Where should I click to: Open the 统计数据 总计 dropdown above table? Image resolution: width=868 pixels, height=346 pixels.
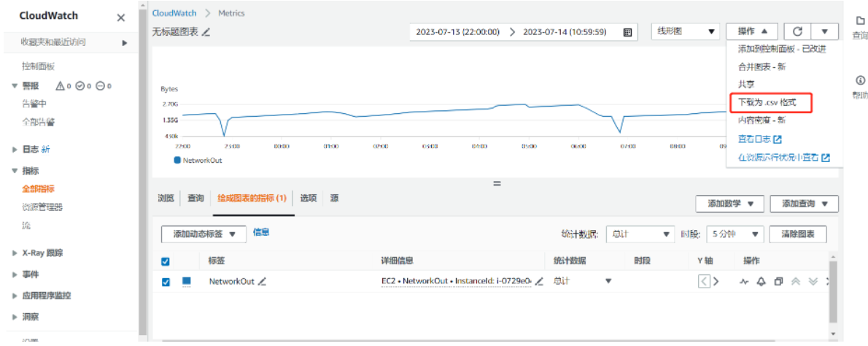coord(640,234)
